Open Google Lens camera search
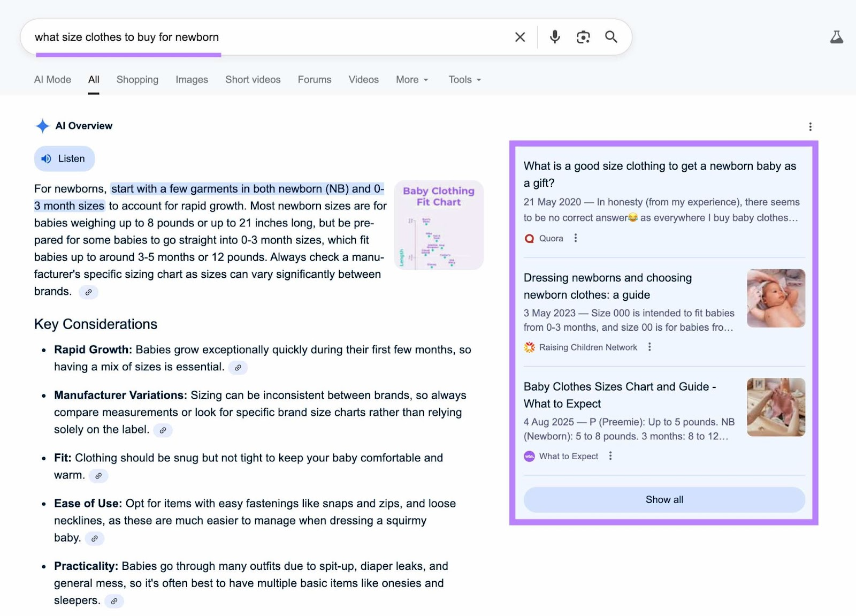Screen dimensions: 856x616 pos(583,37)
